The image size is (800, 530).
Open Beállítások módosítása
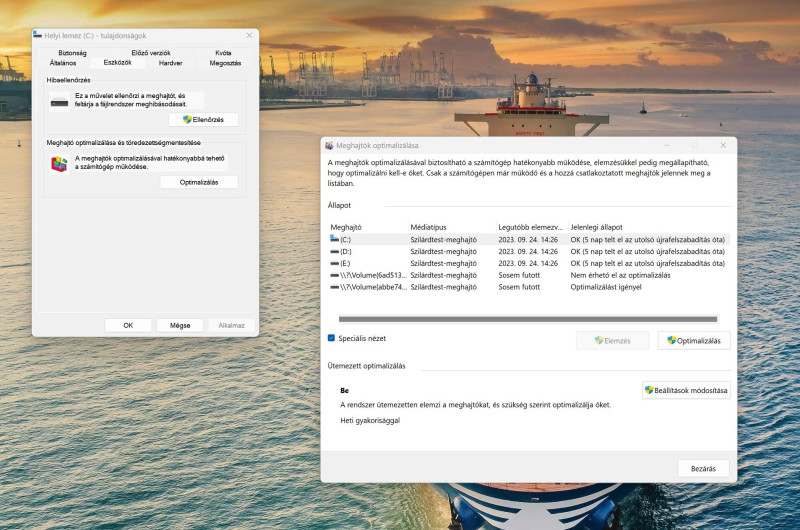(x=686, y=390)
